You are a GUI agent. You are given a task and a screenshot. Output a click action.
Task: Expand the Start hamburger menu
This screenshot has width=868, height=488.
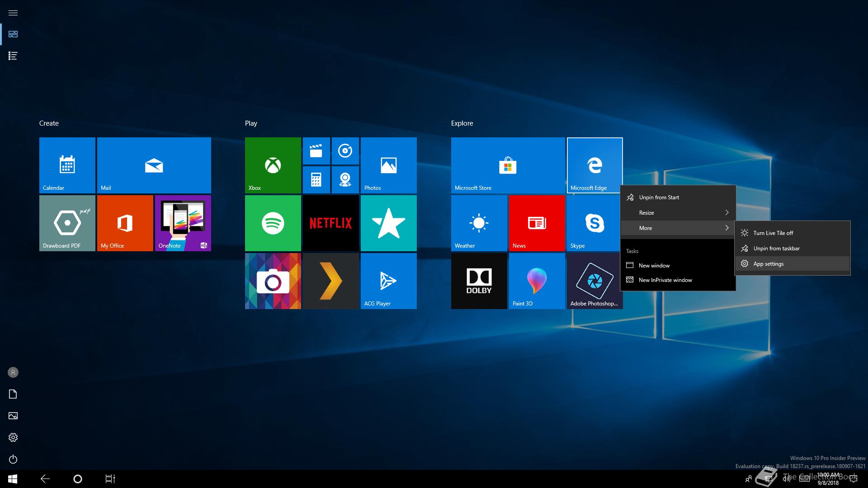click(x=13, y=13)
